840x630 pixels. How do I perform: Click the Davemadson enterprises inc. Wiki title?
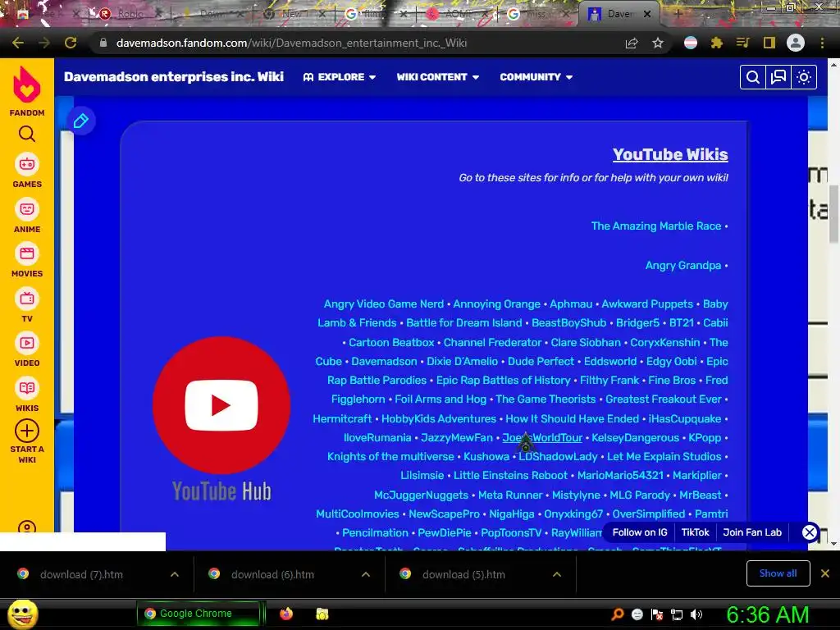(174, 76)
